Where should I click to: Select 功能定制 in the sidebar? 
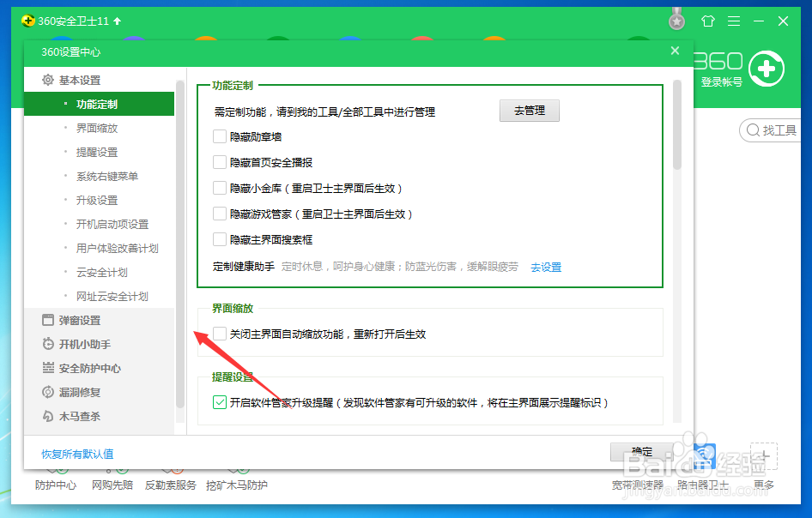pyautogui.click(x=99, y=104)
